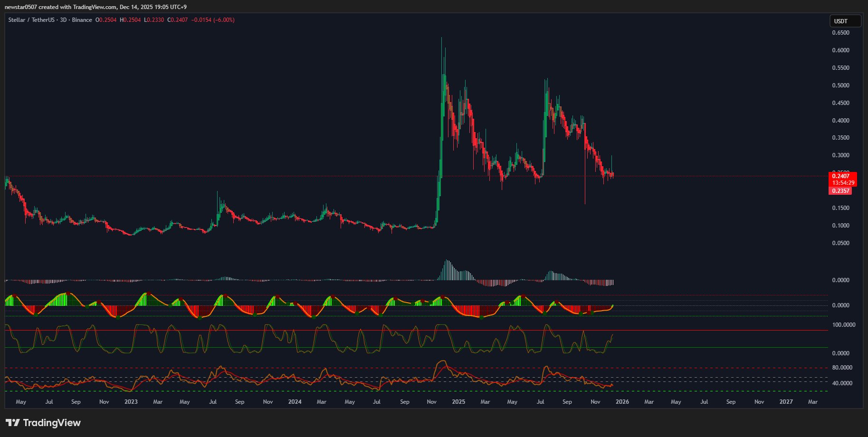Click the TradingView logo

[x=43, y=423]
